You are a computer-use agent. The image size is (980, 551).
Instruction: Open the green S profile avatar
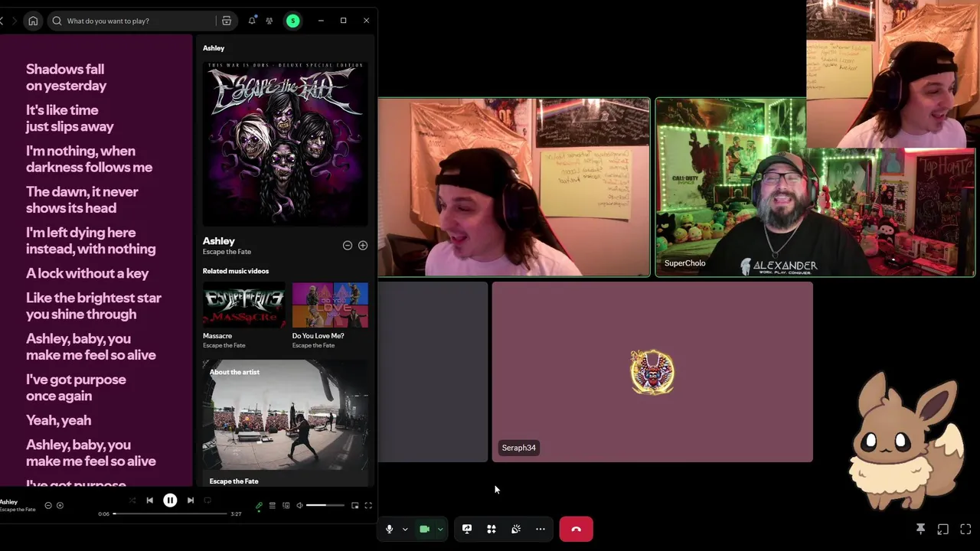pyautogui.click(x=292, y=21)
